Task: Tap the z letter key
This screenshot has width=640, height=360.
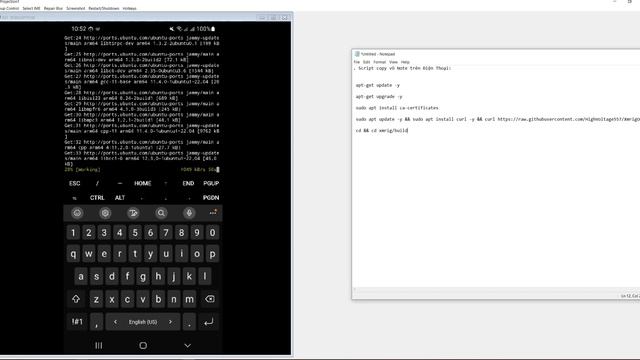Action: (96, 299)
